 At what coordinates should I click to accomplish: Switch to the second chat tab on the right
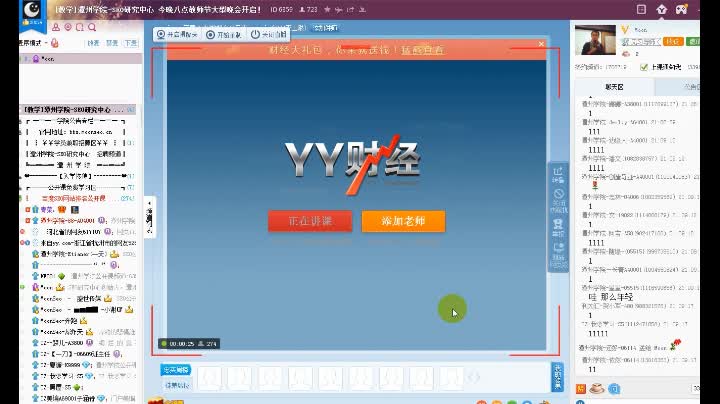[x=678, y=87]
